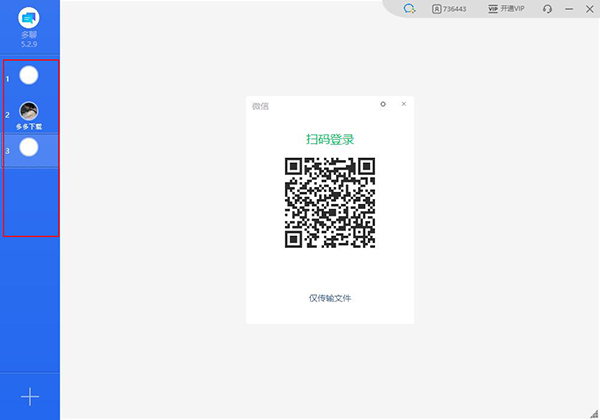Minimize the 多聊 window
Viewport: 600px width, 420px height.
[x=569, y=9]
